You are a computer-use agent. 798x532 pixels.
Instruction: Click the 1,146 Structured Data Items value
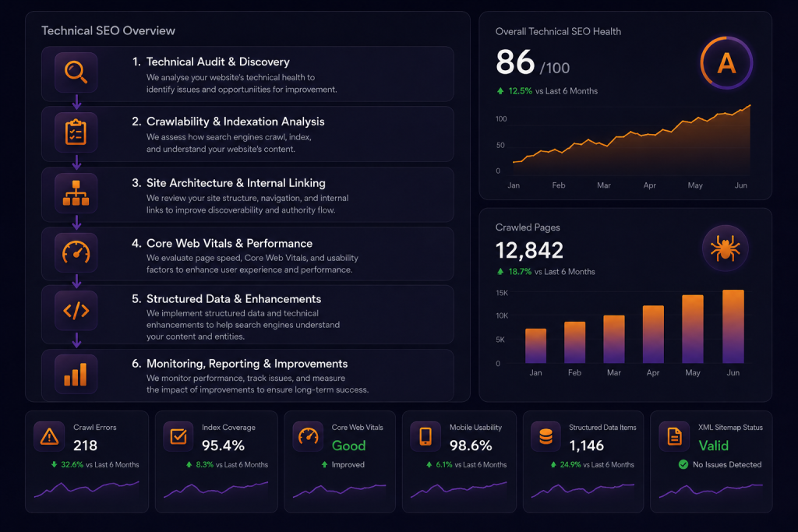[x=586, y=446]
